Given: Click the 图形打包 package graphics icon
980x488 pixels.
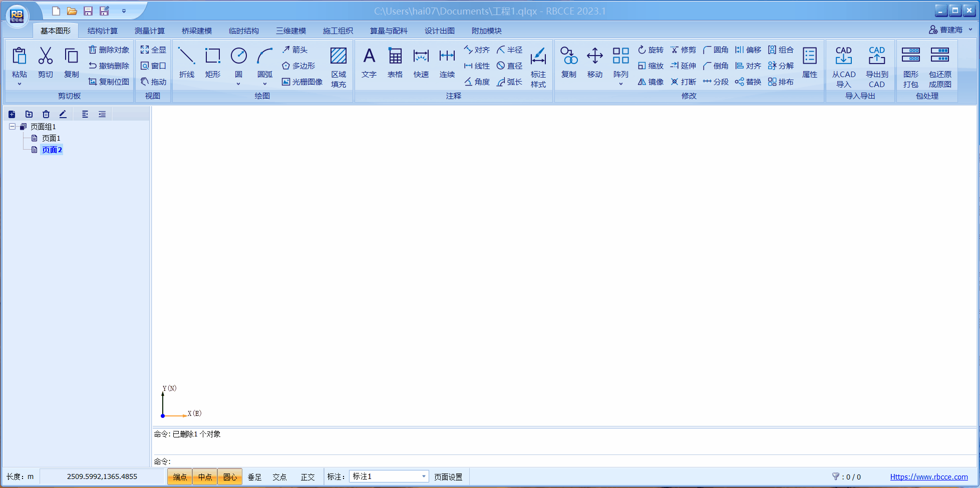Looking at the screenshot, I should pos(910,66).
